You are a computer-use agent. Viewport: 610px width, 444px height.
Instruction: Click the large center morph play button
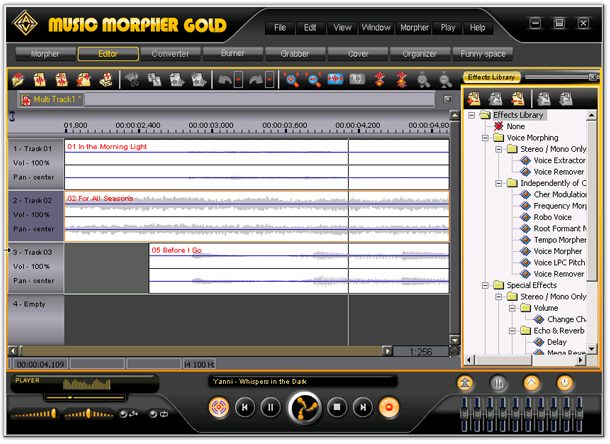tap(304, 408)
